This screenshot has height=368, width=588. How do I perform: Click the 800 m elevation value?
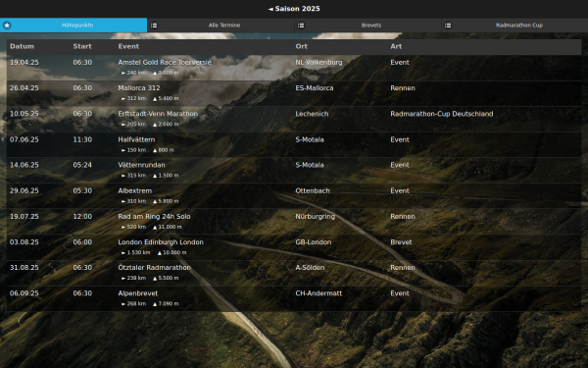tap(166, 150)
